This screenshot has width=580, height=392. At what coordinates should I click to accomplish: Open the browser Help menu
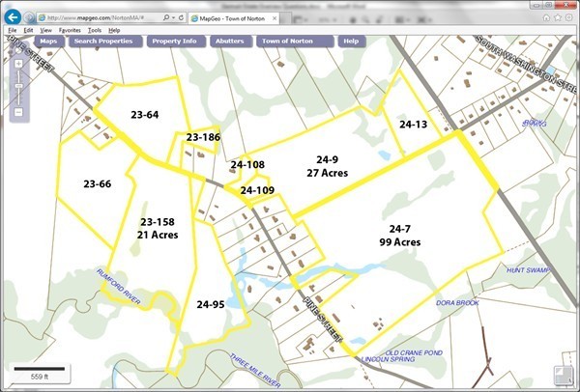pos(114,30)
